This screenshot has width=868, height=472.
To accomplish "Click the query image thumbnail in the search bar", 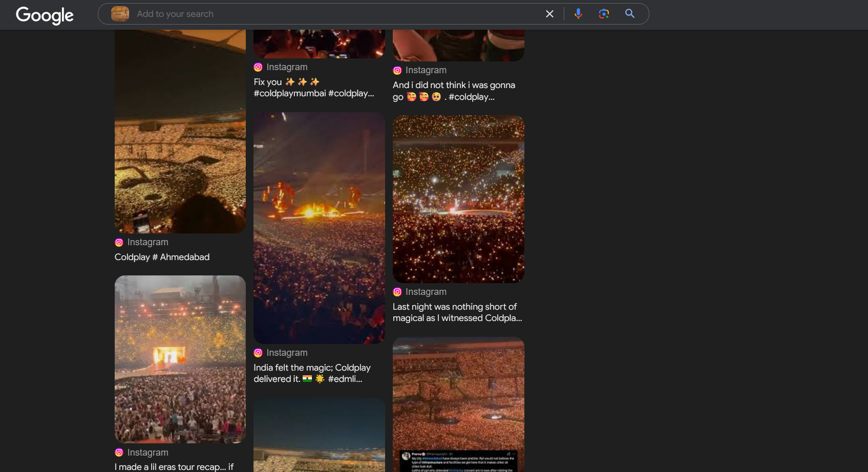I will tap(119, 14).
